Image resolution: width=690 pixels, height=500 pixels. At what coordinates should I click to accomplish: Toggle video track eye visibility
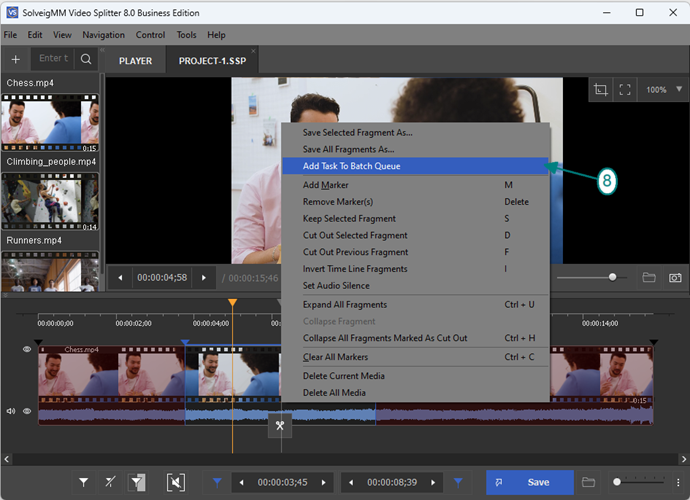[27, 349]
